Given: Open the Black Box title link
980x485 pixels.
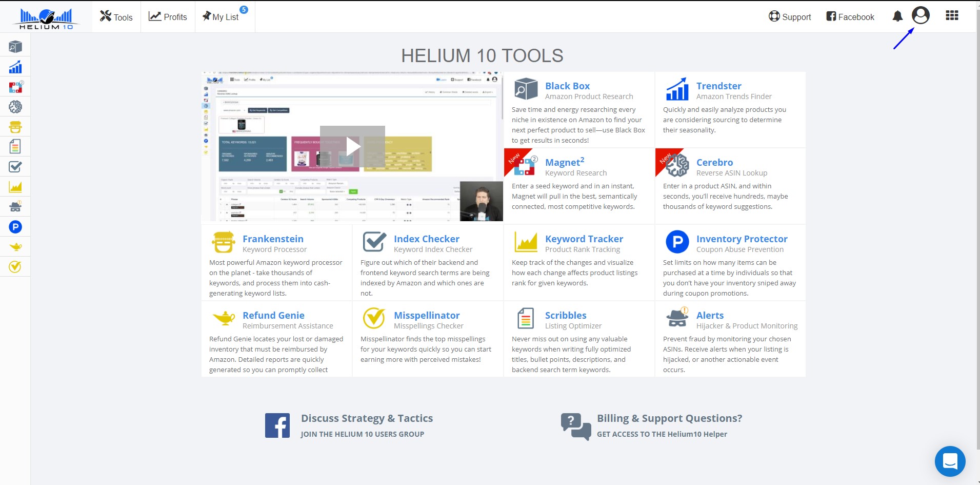Looking at the screenshot, I should pyautogui.click(x=567, y=86).
